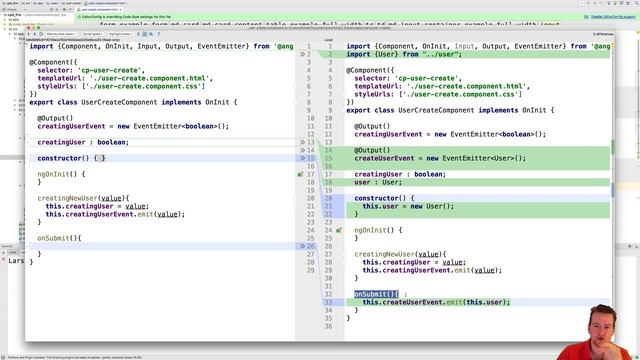
Task: Click onSubmit(){ highlighted text in right pane
Action: 376,294
